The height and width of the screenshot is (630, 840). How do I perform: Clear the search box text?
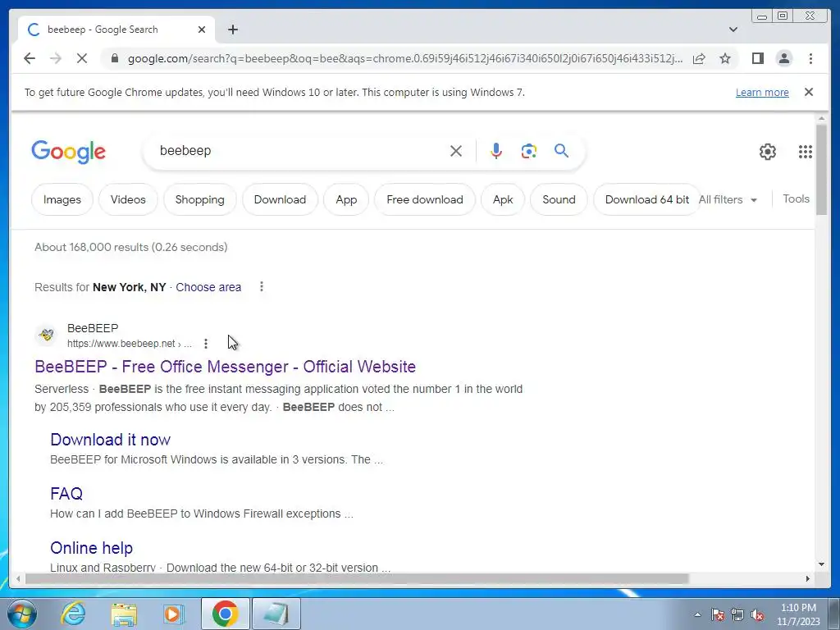tap(456, 151)
